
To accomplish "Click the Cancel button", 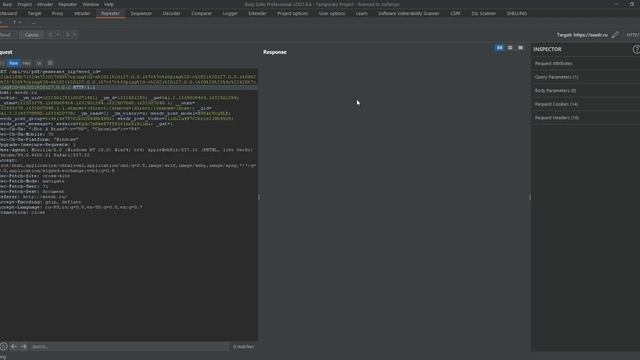I will [x=31, y=35].
